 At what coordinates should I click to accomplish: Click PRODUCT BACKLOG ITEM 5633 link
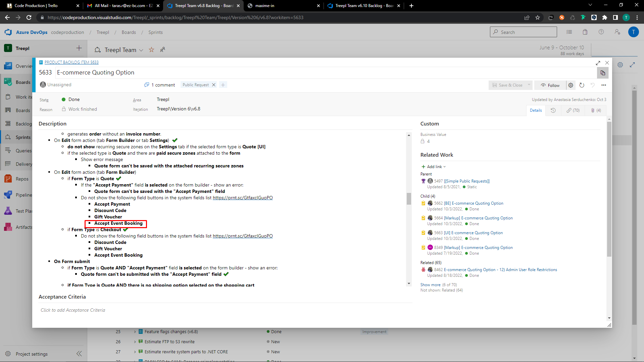[x=71, y=62]
